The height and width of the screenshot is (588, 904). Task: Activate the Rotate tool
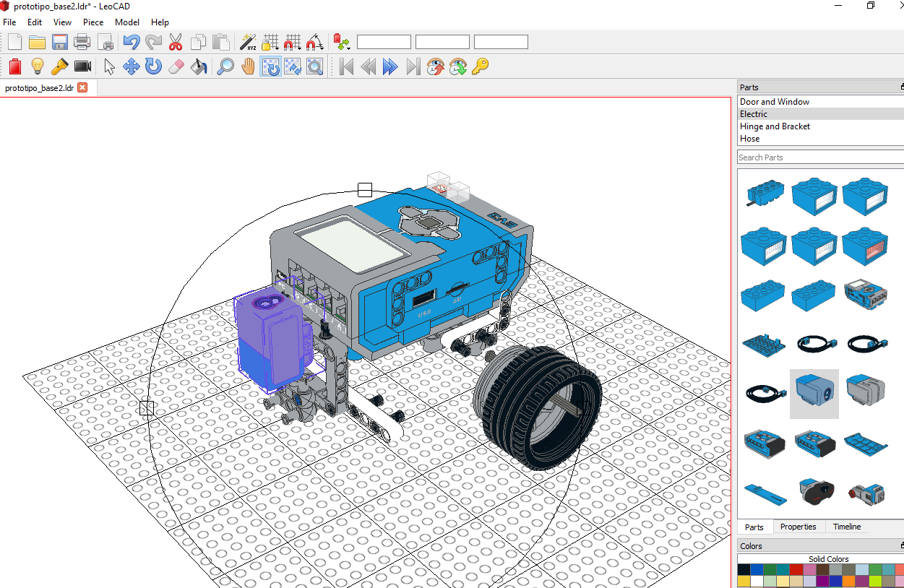153,66
